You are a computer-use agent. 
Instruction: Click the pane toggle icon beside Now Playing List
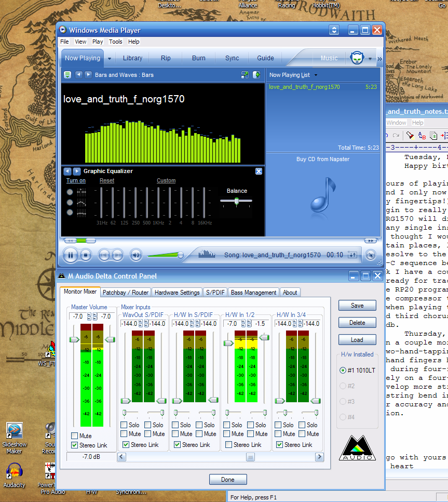tap(256, 75)
